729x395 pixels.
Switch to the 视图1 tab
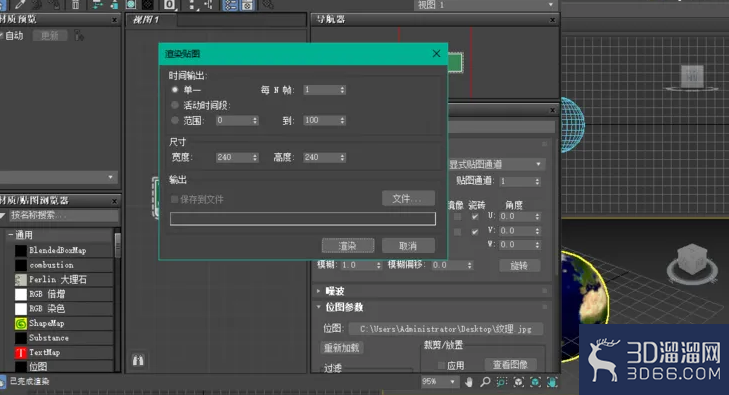(150, 20)
